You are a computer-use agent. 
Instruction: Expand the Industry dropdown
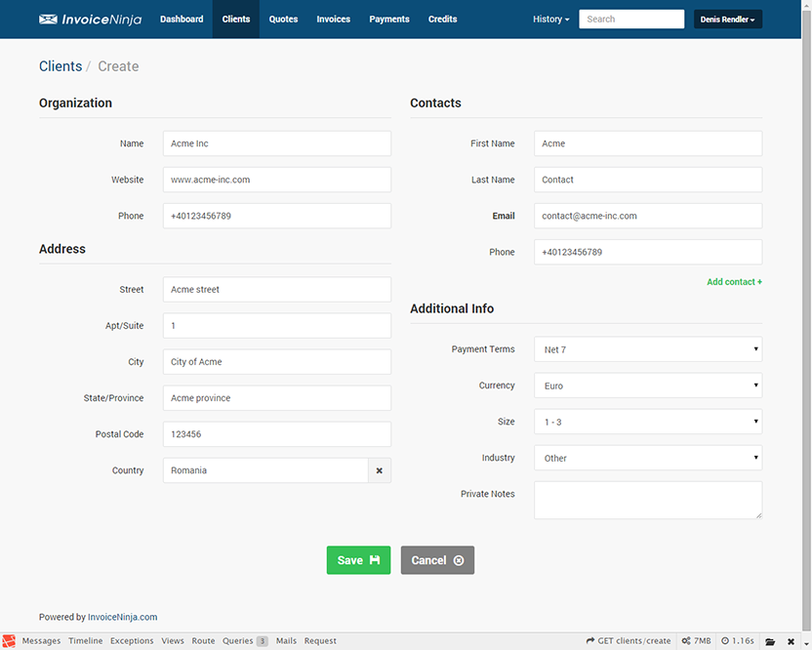click(647, 458)
